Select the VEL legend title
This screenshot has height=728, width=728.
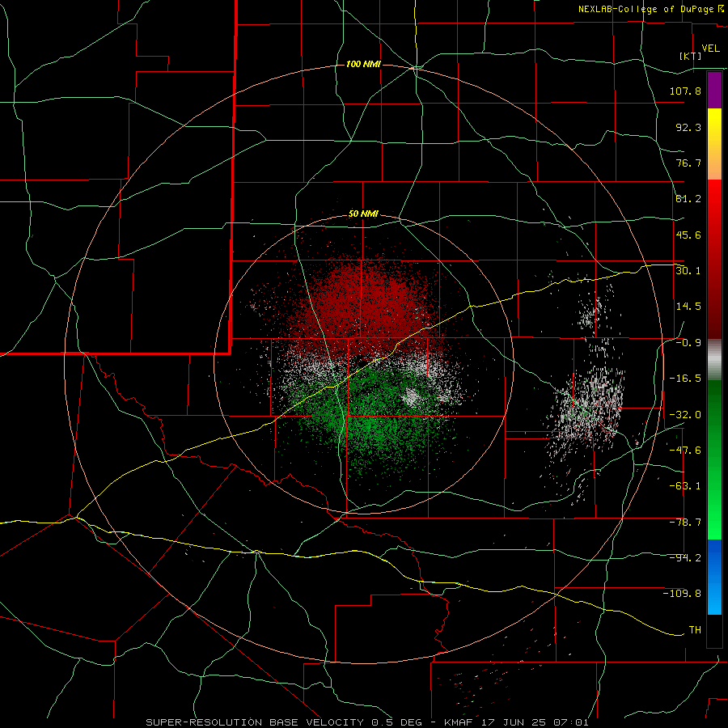(710, 48)
